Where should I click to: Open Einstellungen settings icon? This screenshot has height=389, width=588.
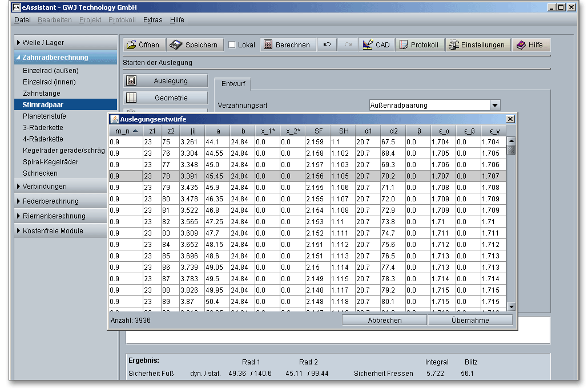pyautogui.click(x=454, y=45)
